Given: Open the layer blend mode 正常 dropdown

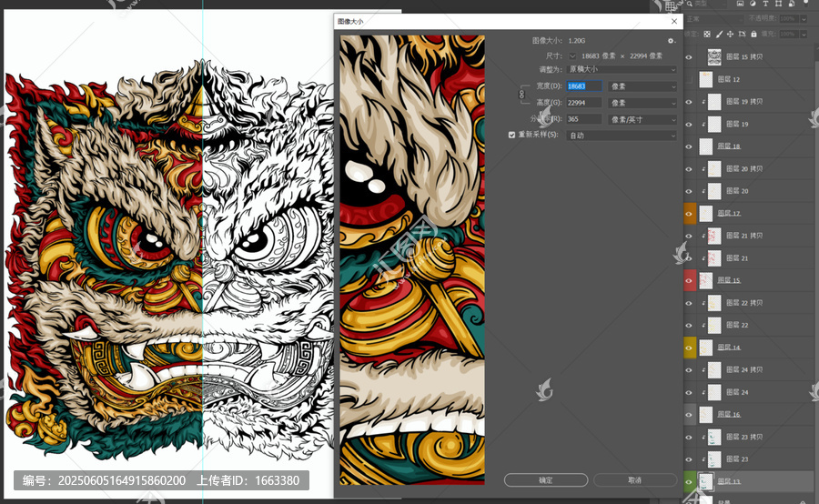Looking at the screenshot, I should point(714,19).
